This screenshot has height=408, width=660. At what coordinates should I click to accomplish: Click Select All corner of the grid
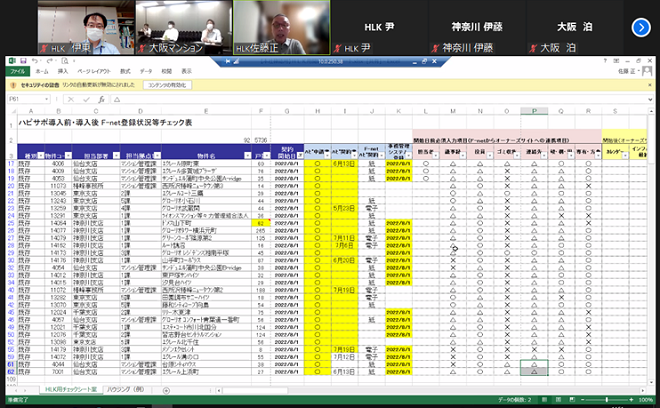12,111
